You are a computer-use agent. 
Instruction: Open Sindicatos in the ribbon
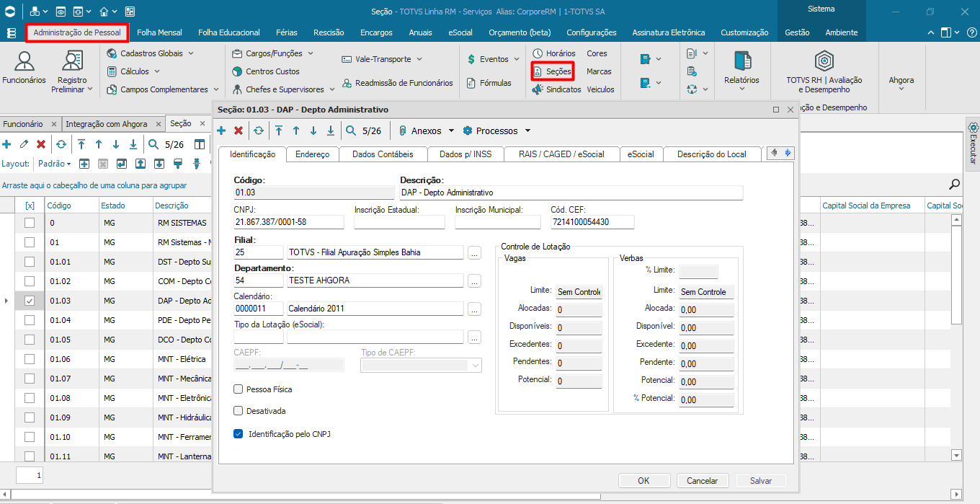click(x=556, y=89)
